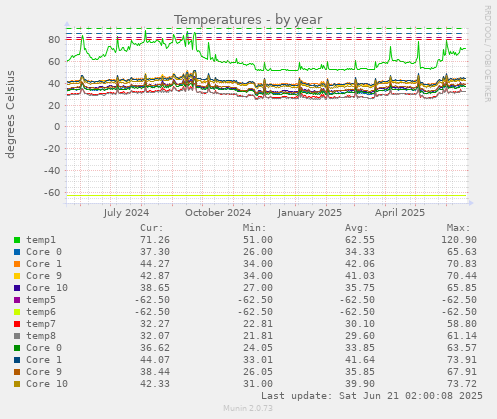The height and width of the screenshot is (419, 497).
Task: Click the maximum value 73.72
Action: pyautogui.click(x=462, y=384)
